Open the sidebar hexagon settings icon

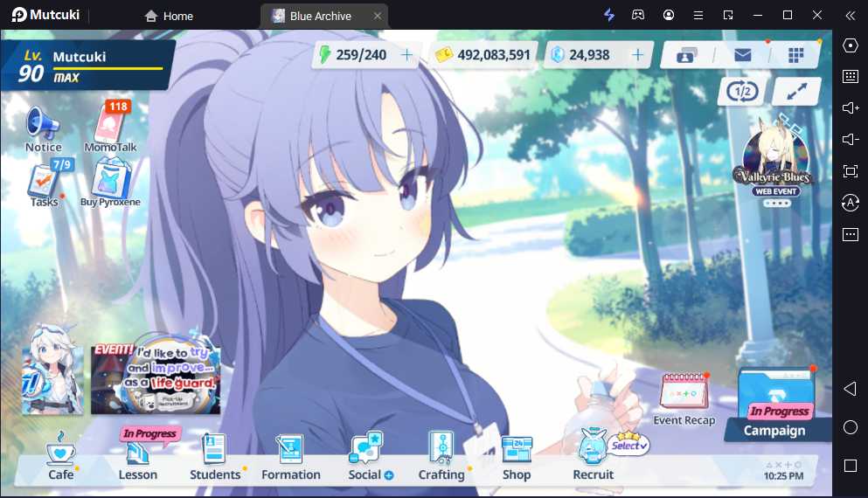(851, 45)
